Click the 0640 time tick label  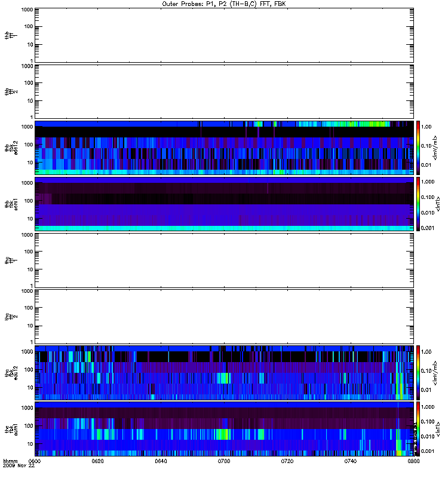coord(161,461)
